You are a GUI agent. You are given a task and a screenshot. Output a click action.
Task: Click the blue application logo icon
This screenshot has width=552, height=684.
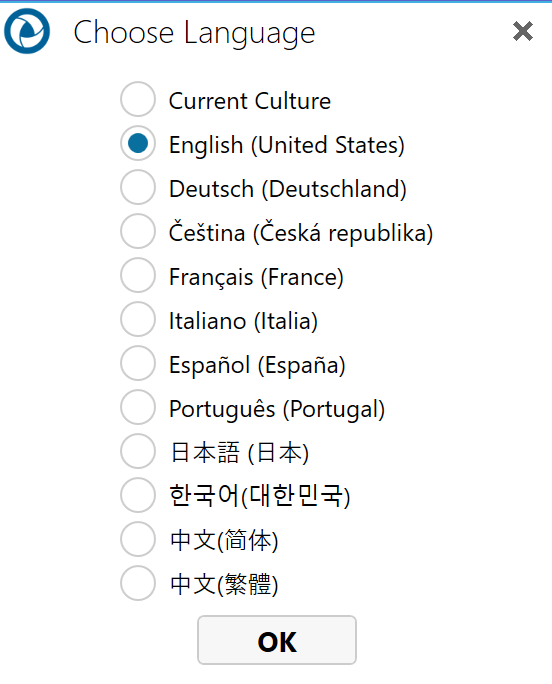[x=27, y=31]
